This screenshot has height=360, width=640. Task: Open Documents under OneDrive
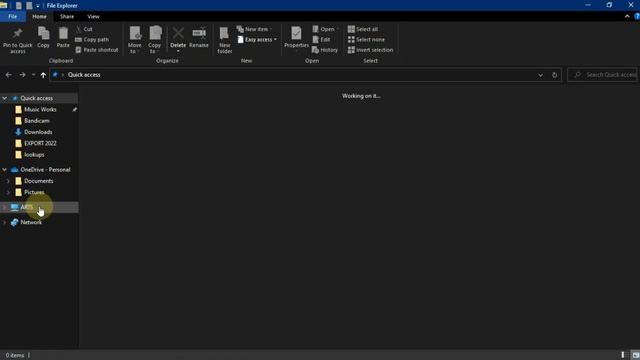pos(38,181)
